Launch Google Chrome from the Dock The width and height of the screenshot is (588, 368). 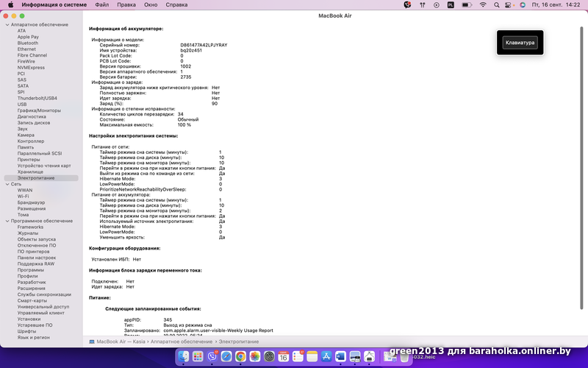tap(240, 356)
